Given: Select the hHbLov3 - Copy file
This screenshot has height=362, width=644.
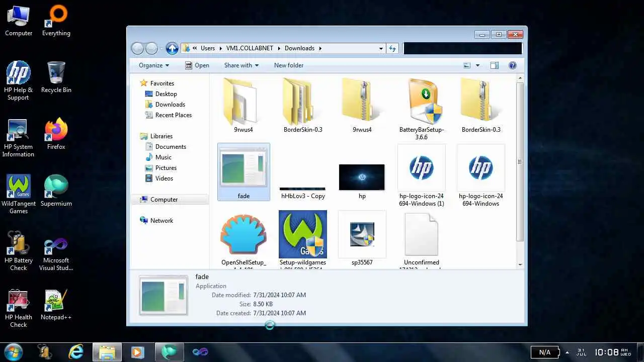Looking at the screenshot, I should point(303,193).
